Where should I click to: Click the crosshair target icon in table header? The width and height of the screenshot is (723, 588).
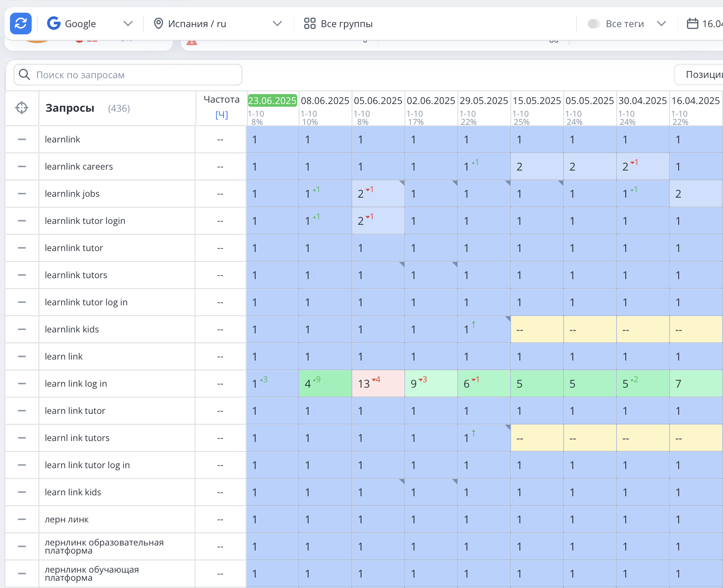tap(22, 108)
